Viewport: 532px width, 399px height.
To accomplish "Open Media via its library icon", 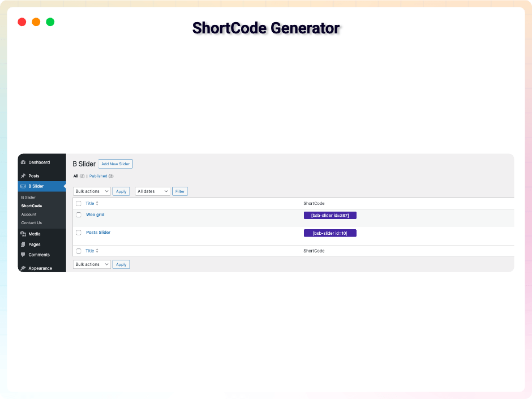I will click(24, 234).
